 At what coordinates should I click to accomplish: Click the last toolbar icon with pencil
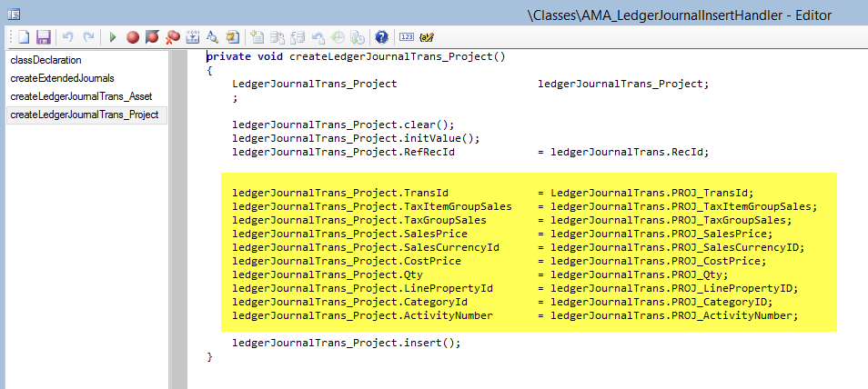point(427,37)
